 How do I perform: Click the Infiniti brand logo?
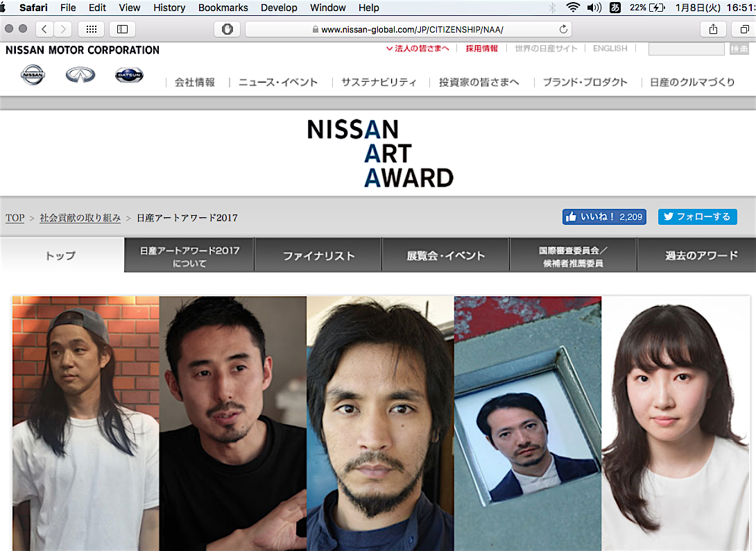click(80, 75)
